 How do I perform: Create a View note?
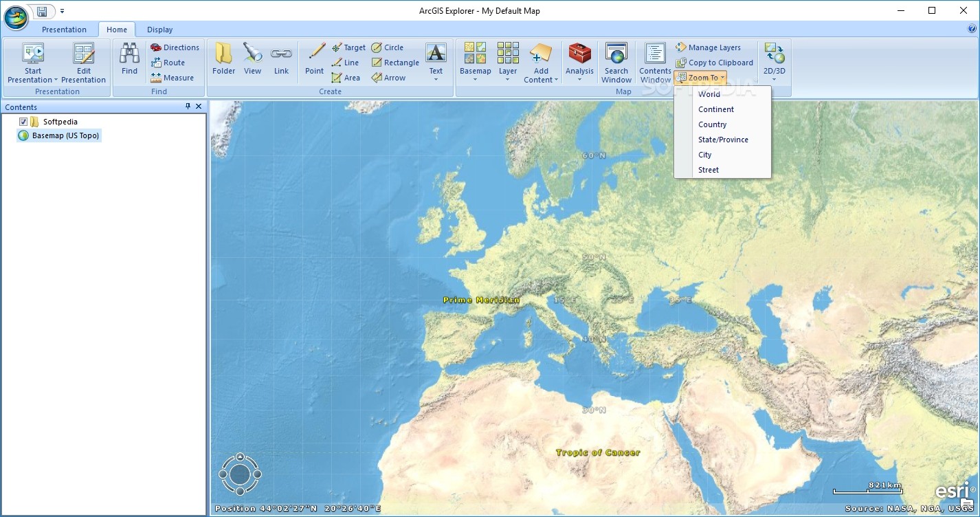pyautogui.click(x=252, y=59)
